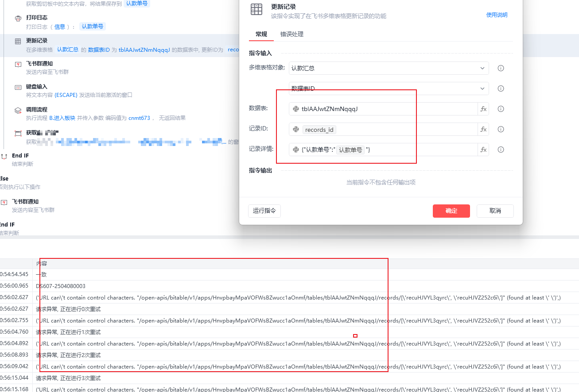Open the 认款汇总 多维表格对象 dropdown

pos(389,68)
